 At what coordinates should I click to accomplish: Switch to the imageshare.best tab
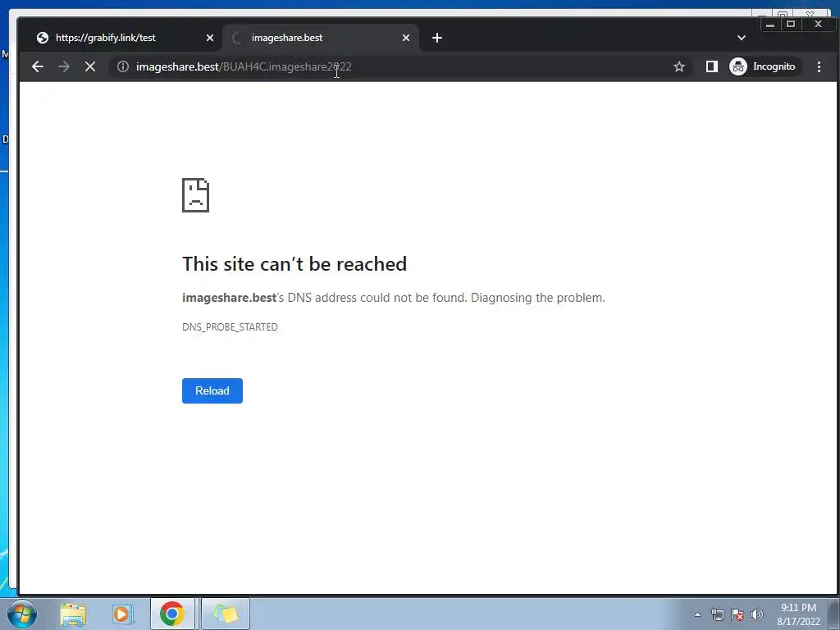(x=321, y=38)
